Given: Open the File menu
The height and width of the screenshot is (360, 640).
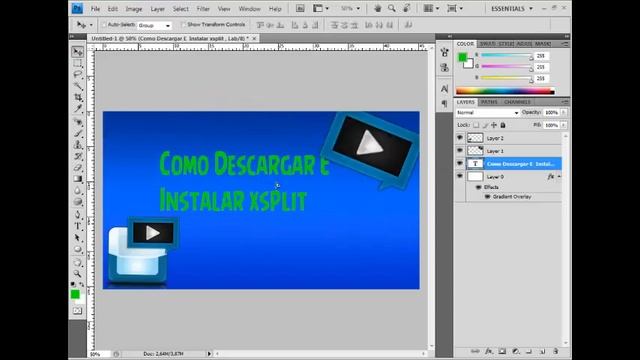Looking at the screenshot, I should pos(95,9).
